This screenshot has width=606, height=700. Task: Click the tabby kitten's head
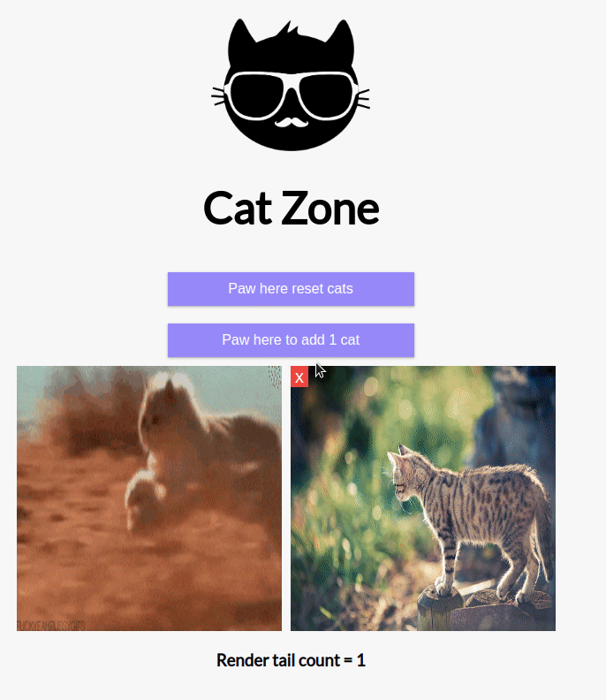click(x=403, y=473)
